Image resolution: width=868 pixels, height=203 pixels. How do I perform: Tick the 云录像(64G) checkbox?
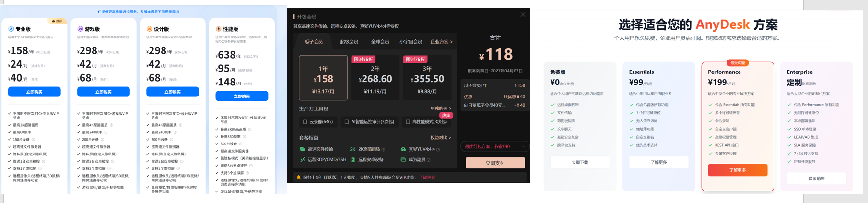[x=305, y=122]
